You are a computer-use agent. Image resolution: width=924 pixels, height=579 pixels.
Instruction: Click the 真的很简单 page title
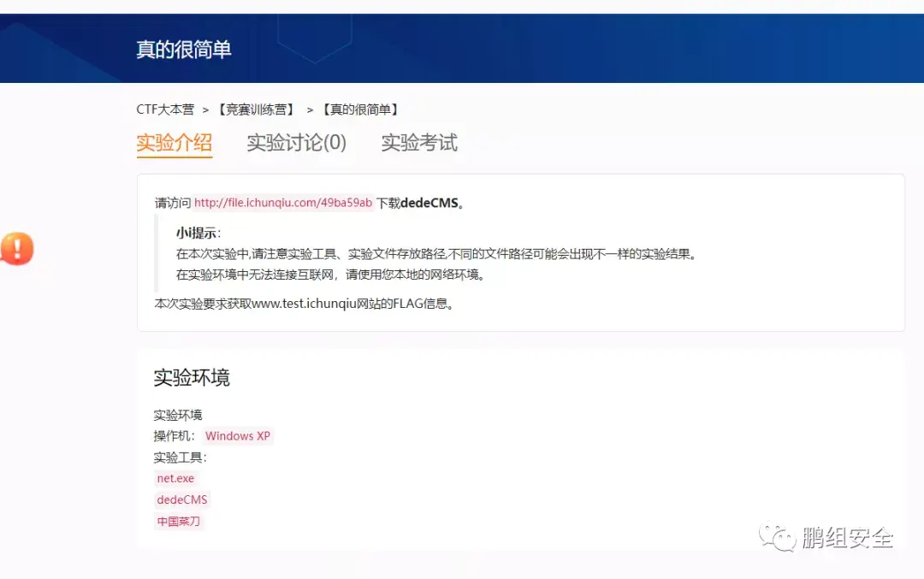(x=184, y=50)
